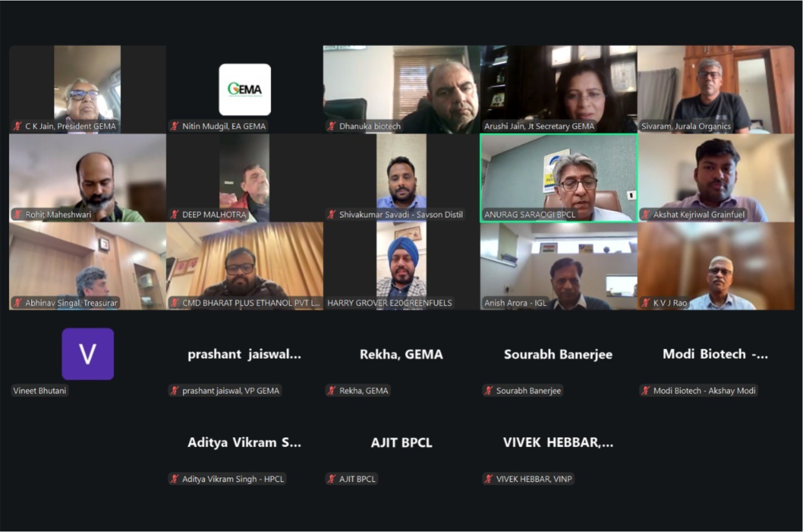The width and height of the screenshot is (803, 532).
Task: Click Vineet Bhutani's purple V avatar
Action: 88,354
